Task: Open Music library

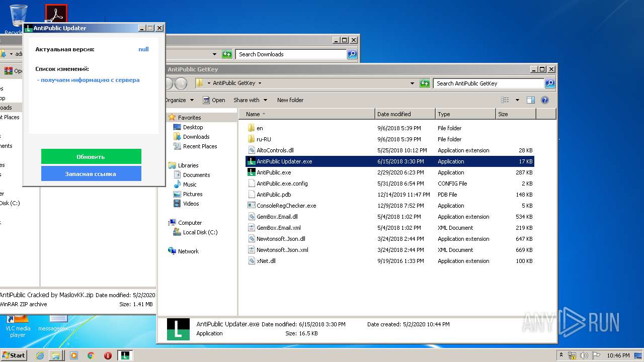Action: [190, 185]
